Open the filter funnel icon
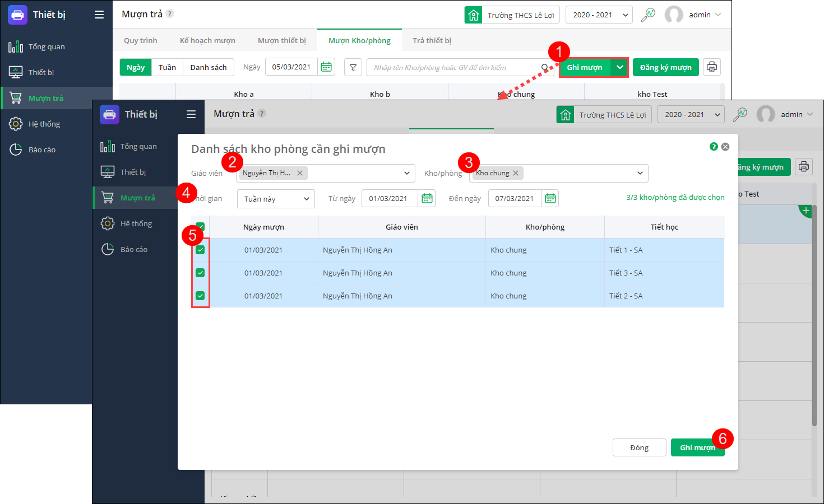This screenshot has width=824, height=504. pos(353,67)
